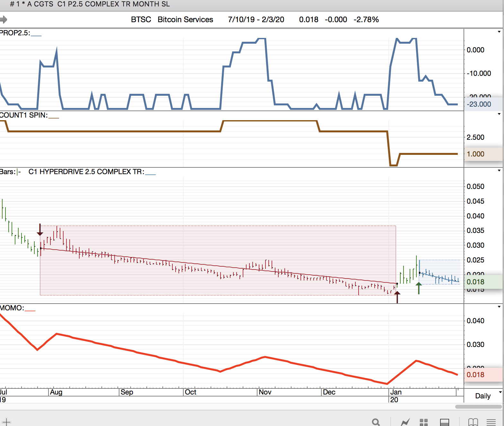Click the 7/10/19 - 2/3/20 date range

(256, 20)
